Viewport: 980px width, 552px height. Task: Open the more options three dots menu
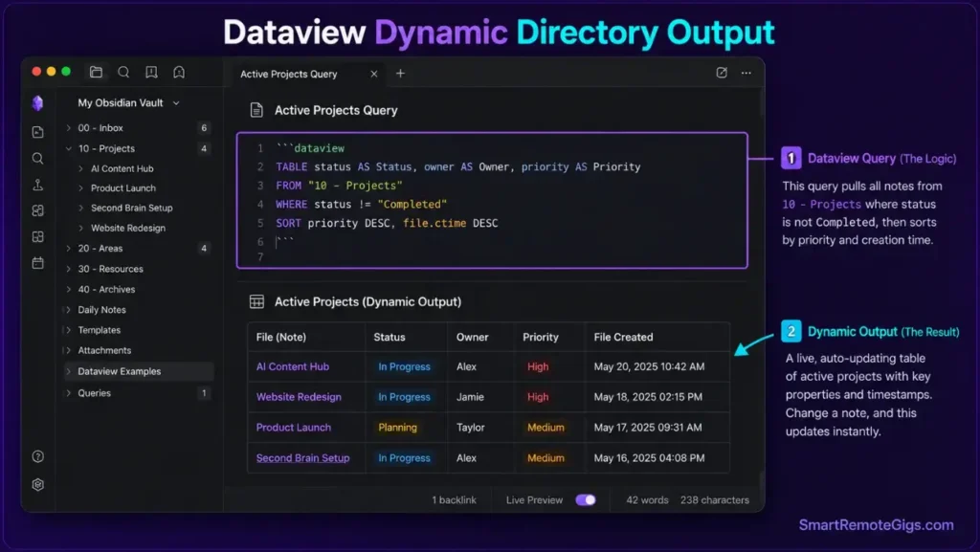click(x=746, y=73)
